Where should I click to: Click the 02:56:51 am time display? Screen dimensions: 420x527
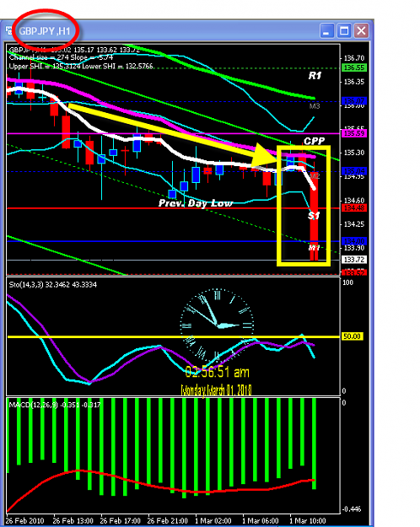coord(218,372)
